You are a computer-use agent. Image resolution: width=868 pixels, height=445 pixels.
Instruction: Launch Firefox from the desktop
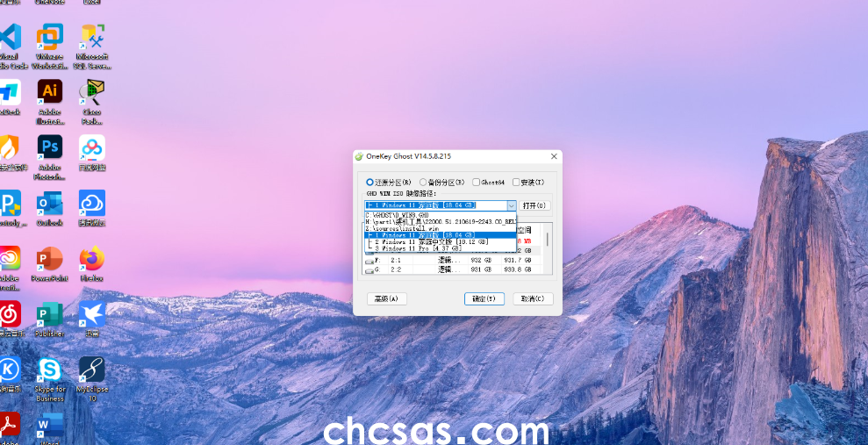(92, 263)
